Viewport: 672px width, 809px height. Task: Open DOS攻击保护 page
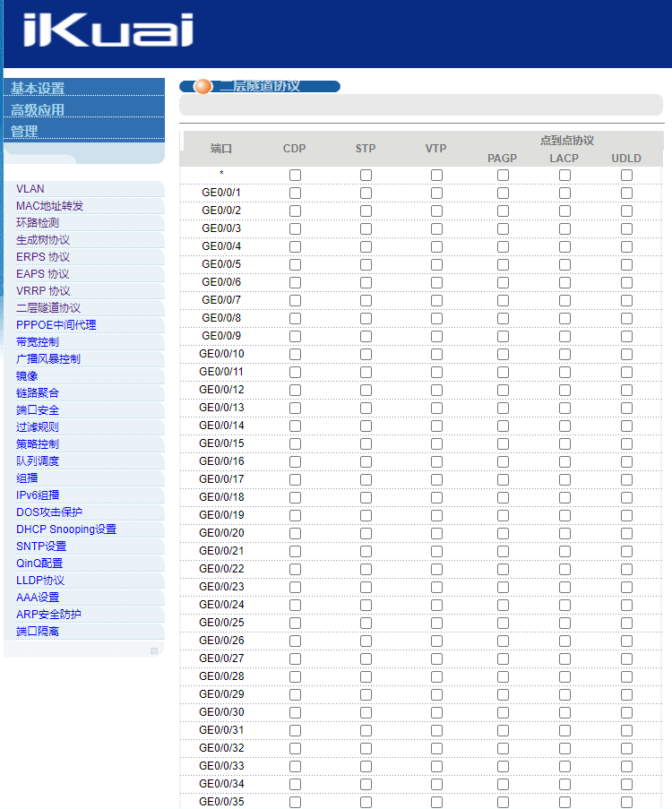click(49, 512)
